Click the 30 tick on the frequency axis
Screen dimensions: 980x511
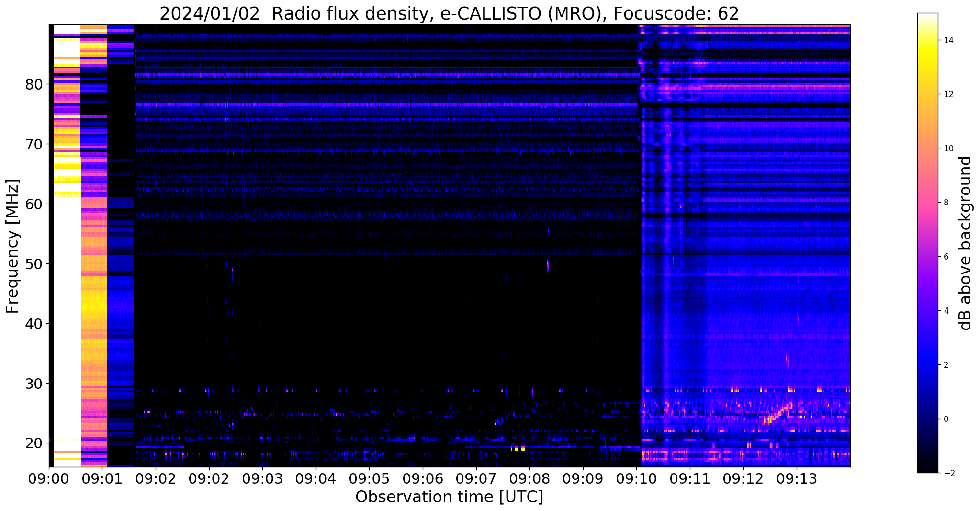[34, 384]
